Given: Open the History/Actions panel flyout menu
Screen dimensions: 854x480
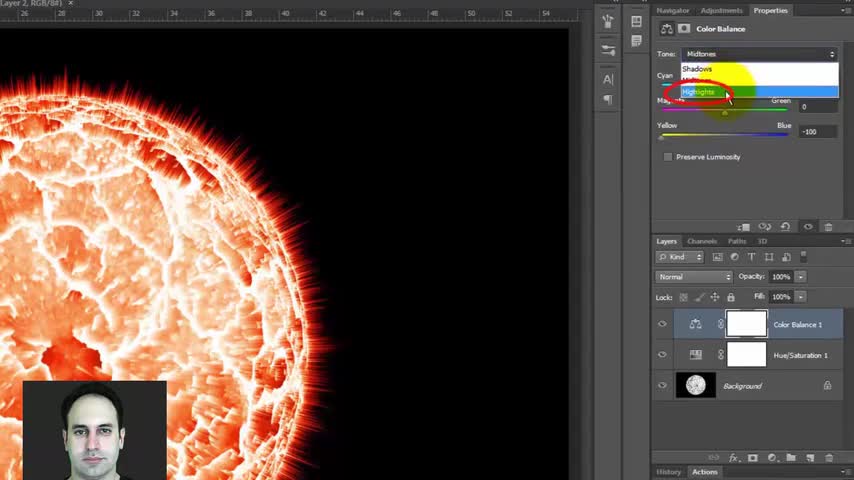Looking at the screenshot, I should tap(844, 472).
